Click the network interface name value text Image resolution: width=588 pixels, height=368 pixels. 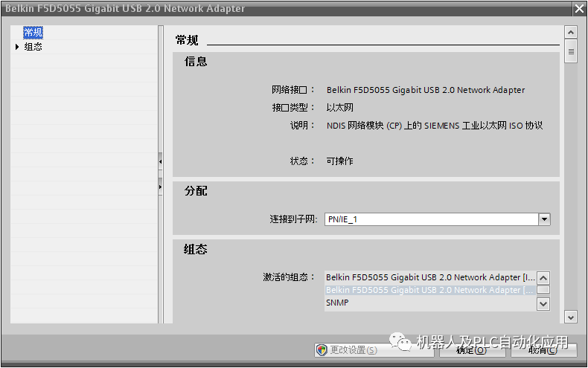[426, 90]
